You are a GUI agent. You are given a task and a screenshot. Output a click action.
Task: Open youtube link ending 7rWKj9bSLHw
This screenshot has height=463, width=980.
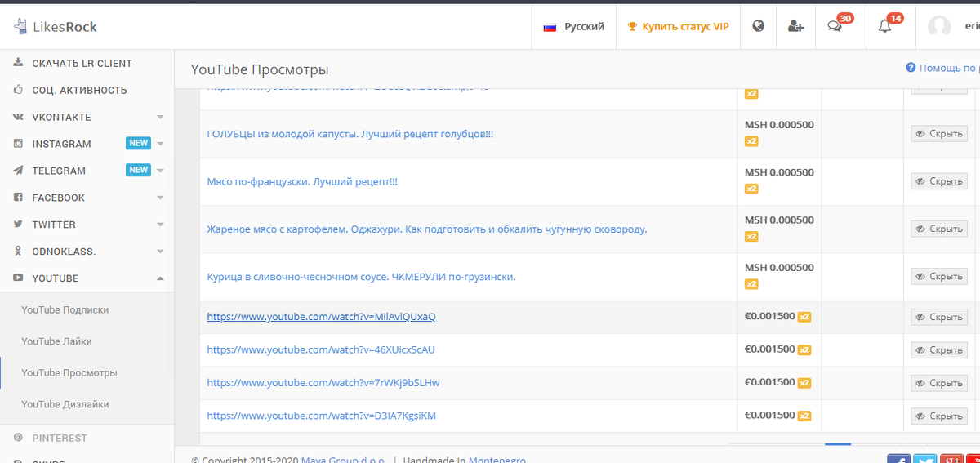pyautogui.click(x=323, y=383)
